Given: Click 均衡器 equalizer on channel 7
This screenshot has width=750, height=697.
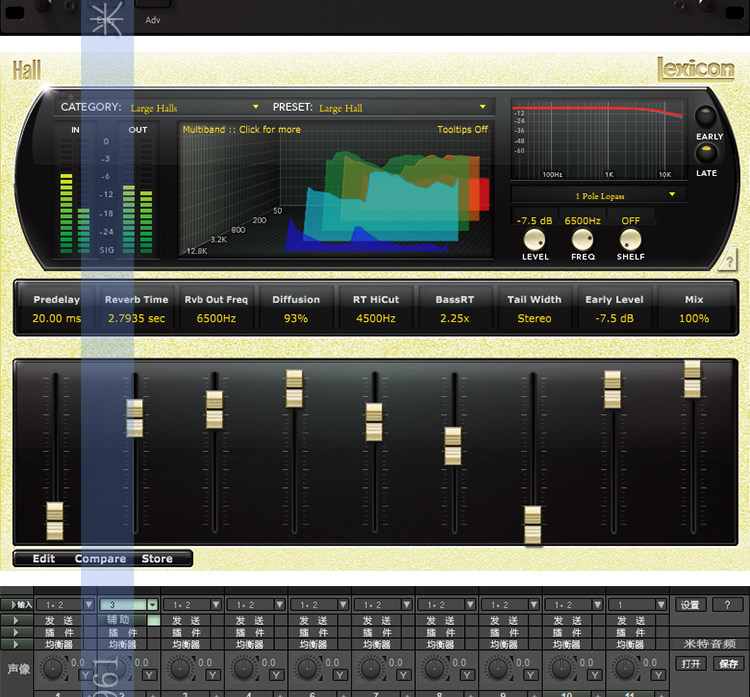Looking at the screenshot, I should 377,644.
